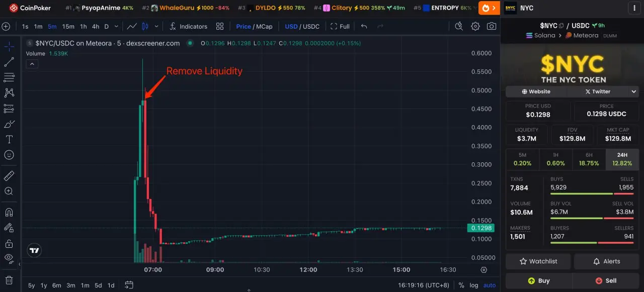644x292 pixels.
Task: Set date range to 5d
Action: (x=98, y=285)
